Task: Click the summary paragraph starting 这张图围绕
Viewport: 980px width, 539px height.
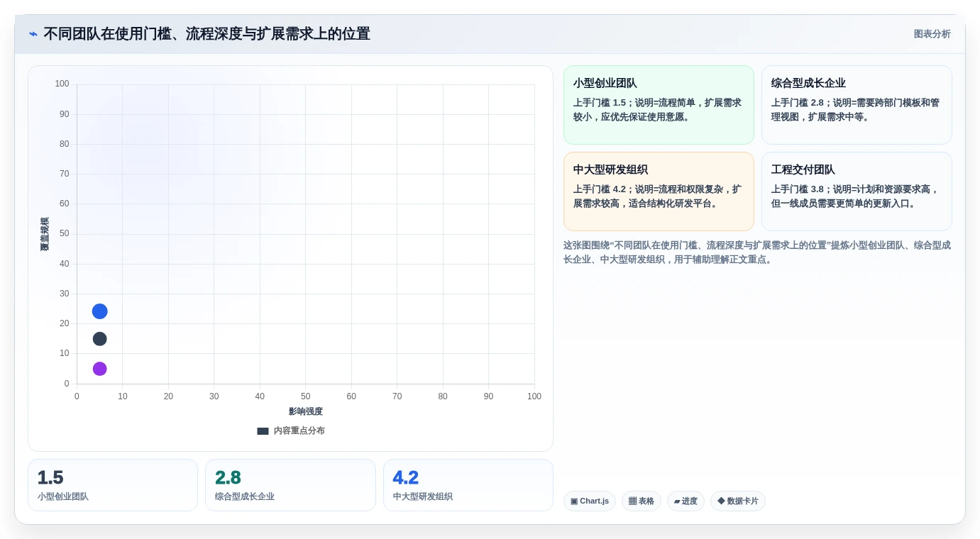Action: point(757,252)
